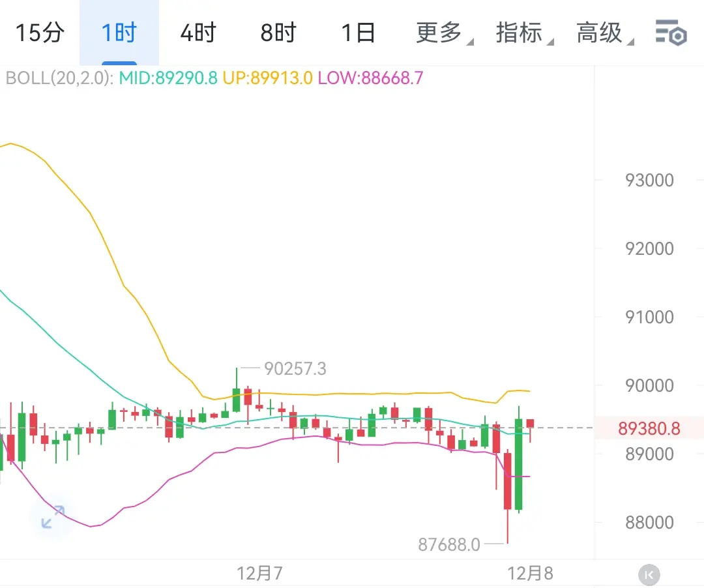Click the 12月7 date label

(259, 574)
